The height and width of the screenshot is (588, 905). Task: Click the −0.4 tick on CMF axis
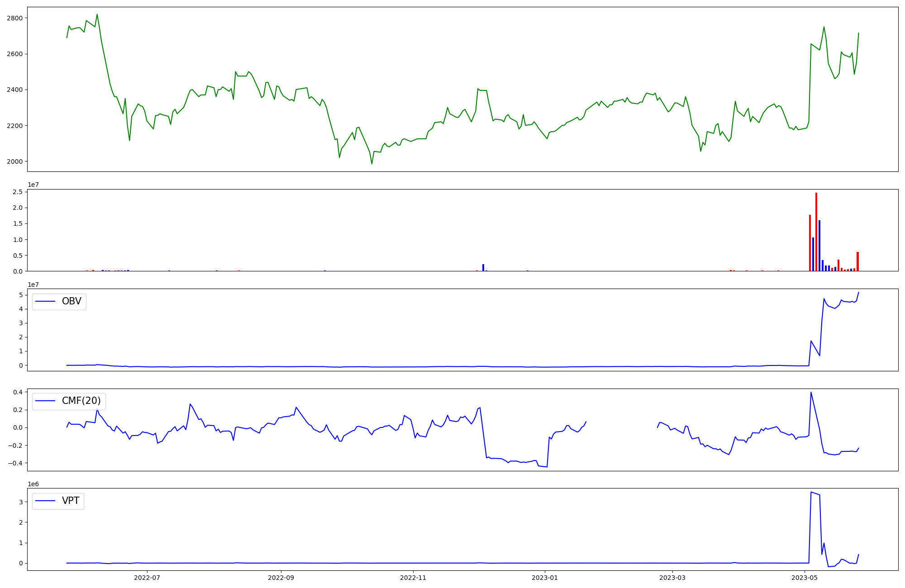pos(16,463)
